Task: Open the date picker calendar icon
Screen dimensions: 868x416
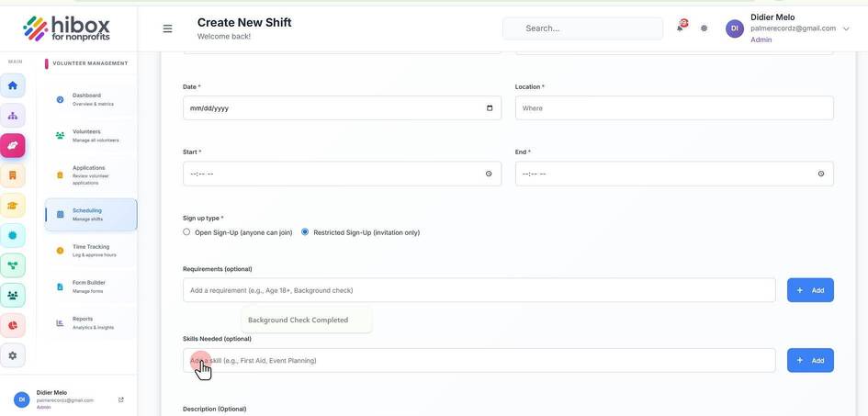Action: click(x=490, y=107)
